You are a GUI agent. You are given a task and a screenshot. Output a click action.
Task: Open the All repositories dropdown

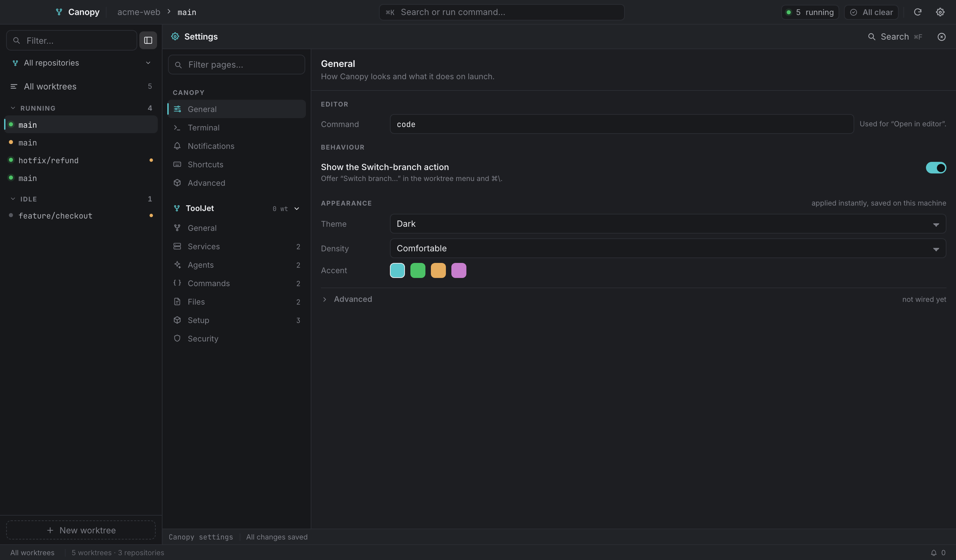81,63
